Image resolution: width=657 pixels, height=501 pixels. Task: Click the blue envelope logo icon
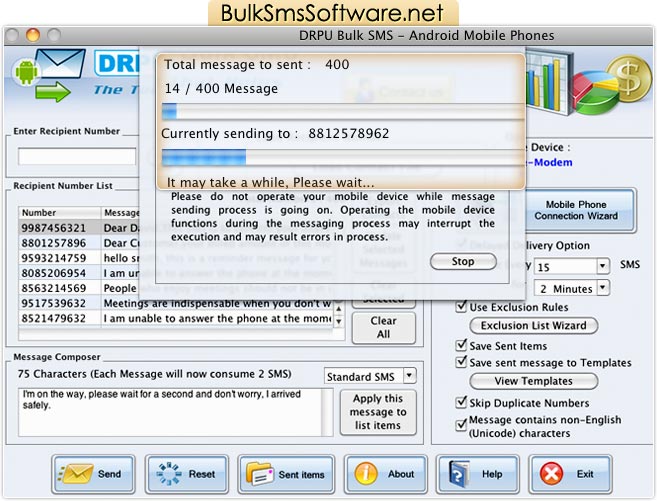[61, 64]
